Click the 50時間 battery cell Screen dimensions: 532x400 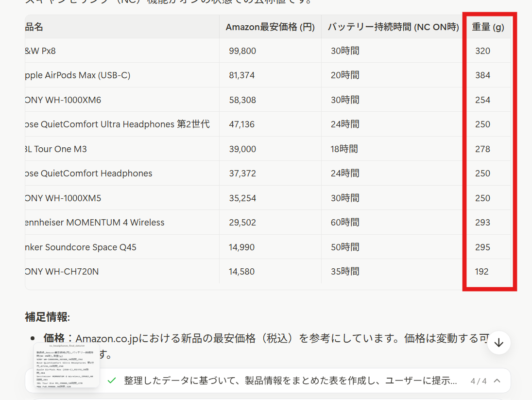(345, 247)
